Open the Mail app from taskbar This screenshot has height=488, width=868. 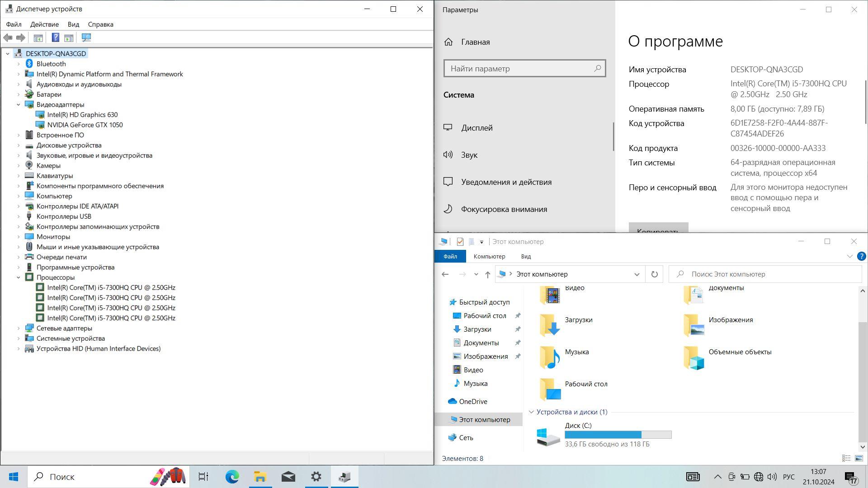288,477
